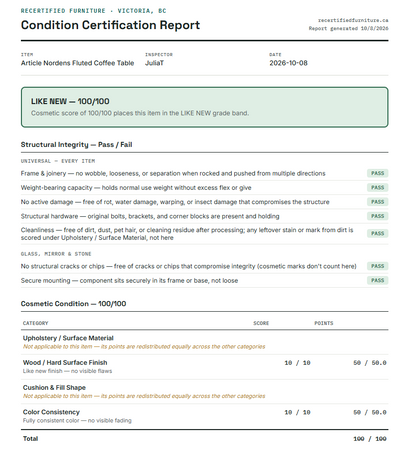Click the date value '2026-10-08'
Screen dimensions: 416x451
tap(288, 63)
